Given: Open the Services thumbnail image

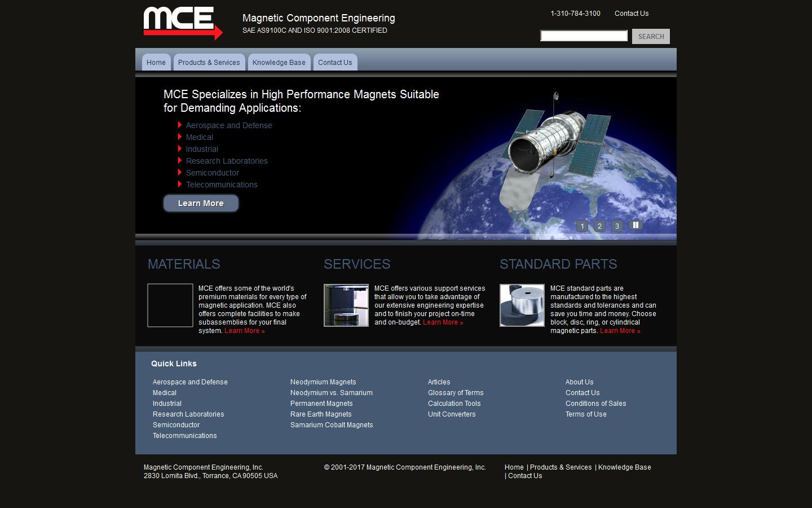Looking at the screenshot, I should tap(346, 305).
